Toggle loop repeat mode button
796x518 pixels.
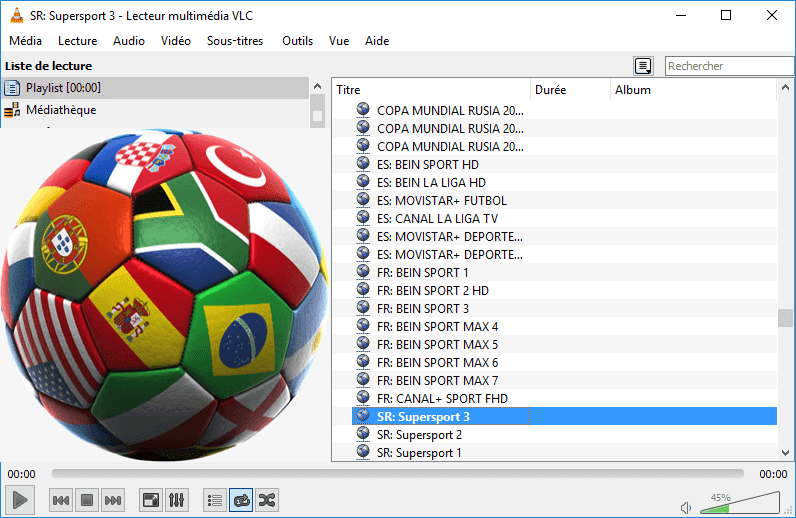point(241,501)
